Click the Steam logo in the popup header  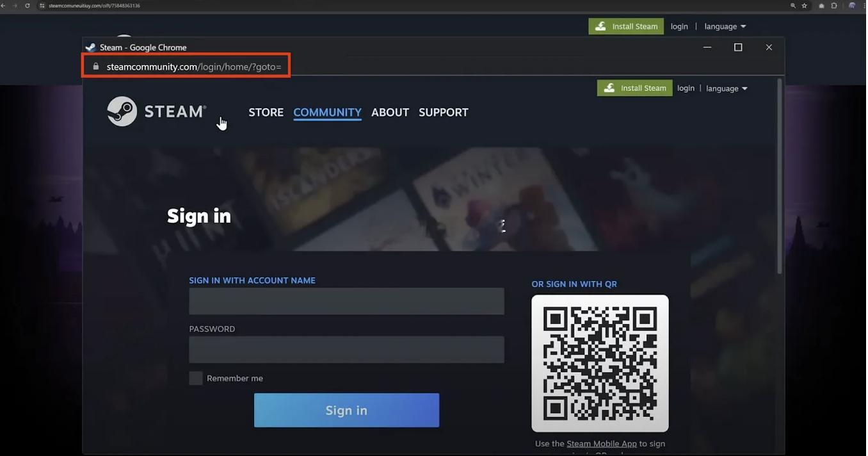click(x=156, y=111)
